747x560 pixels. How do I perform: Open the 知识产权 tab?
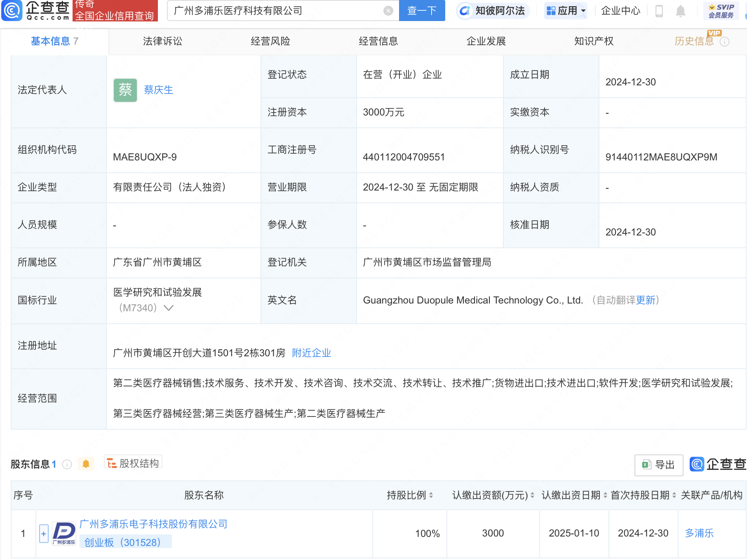[594, 41]
